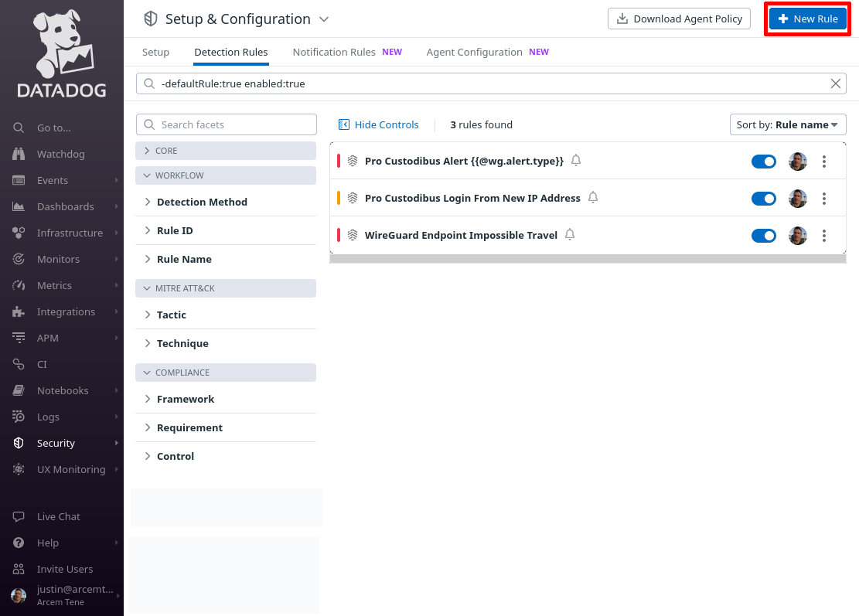Open CI from the sidebar

pyautogui.click(x=42, y=364)
